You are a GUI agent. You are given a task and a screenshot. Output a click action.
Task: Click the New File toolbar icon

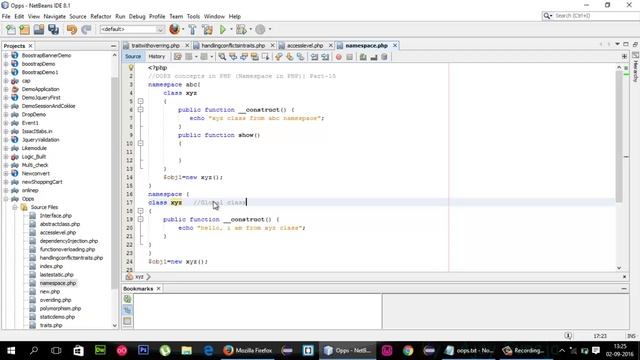[11, 29]
